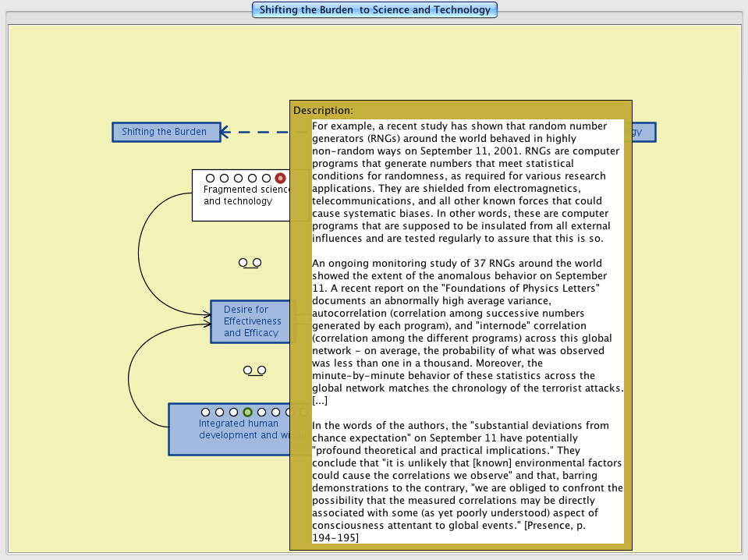Click the 'Description:' panel header
This screenshot has height=560, width=748.
point(324,110)
